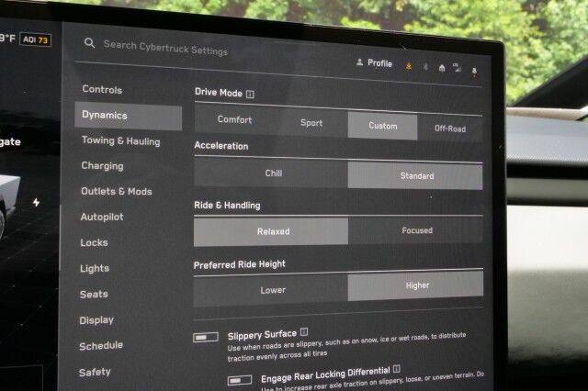Open Lights settings
This screenshot has width=588, height=391.
coord(95,269)
